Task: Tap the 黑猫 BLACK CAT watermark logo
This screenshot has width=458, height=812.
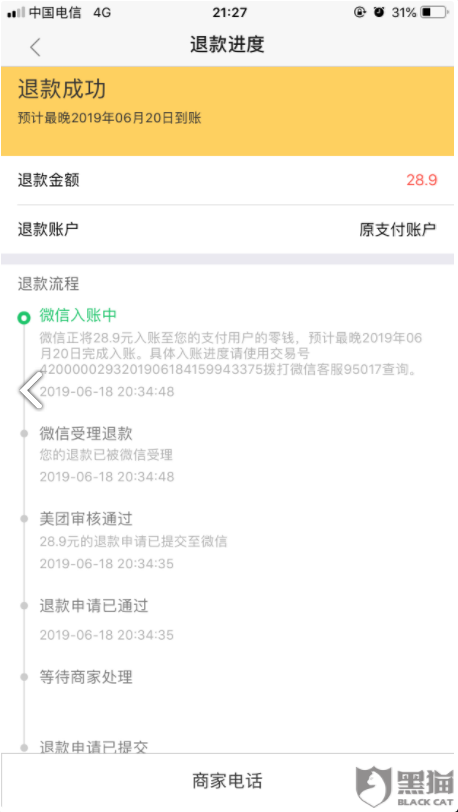Action: coord(405,786)
